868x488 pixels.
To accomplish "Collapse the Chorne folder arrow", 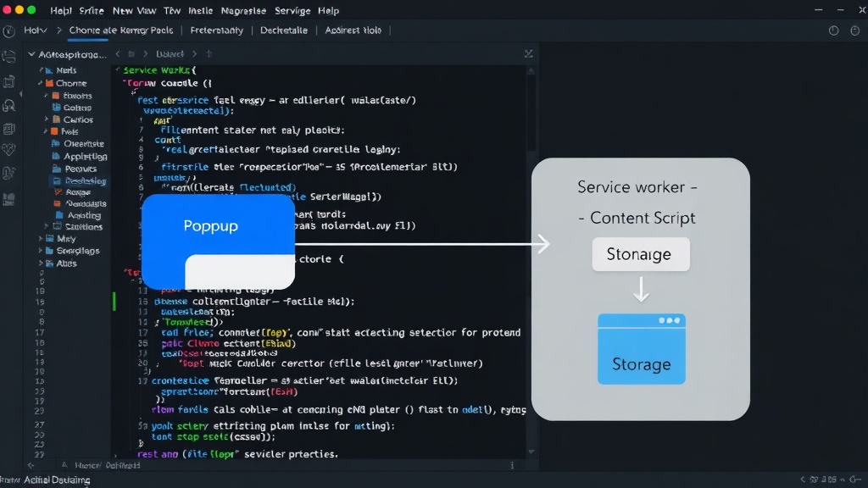I will [x=41, y=83].
